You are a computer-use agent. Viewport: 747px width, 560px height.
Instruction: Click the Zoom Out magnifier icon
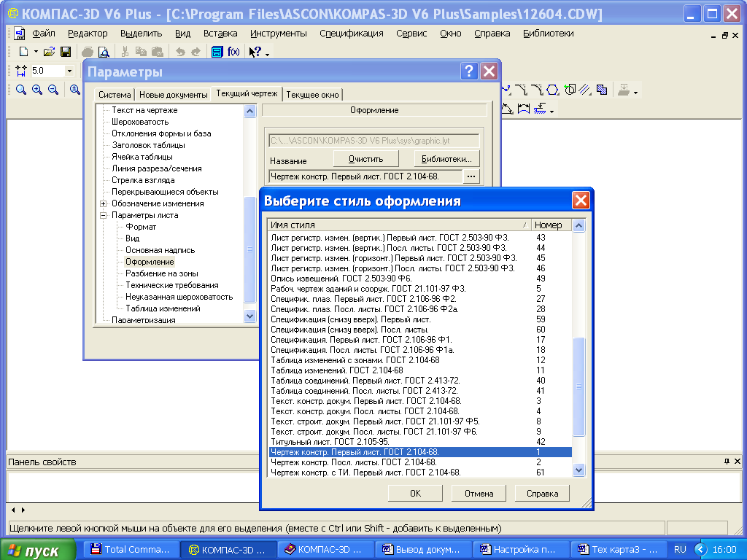pos(53,90)
